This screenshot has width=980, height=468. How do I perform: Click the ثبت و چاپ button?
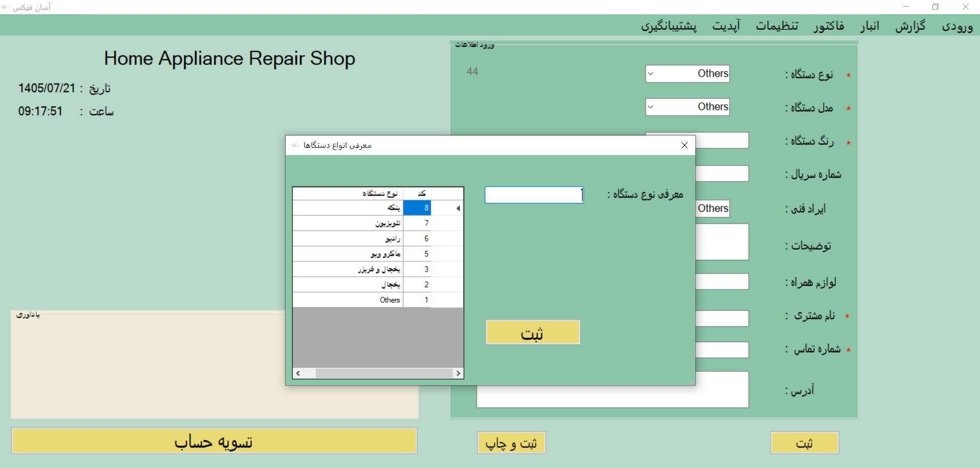pyautogui.click(x=512, y=443)
